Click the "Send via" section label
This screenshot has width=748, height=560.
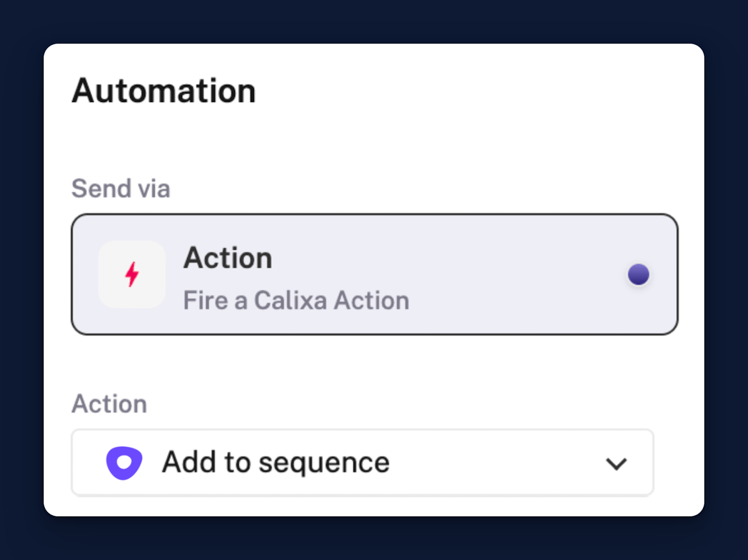(x=121, y=188)
